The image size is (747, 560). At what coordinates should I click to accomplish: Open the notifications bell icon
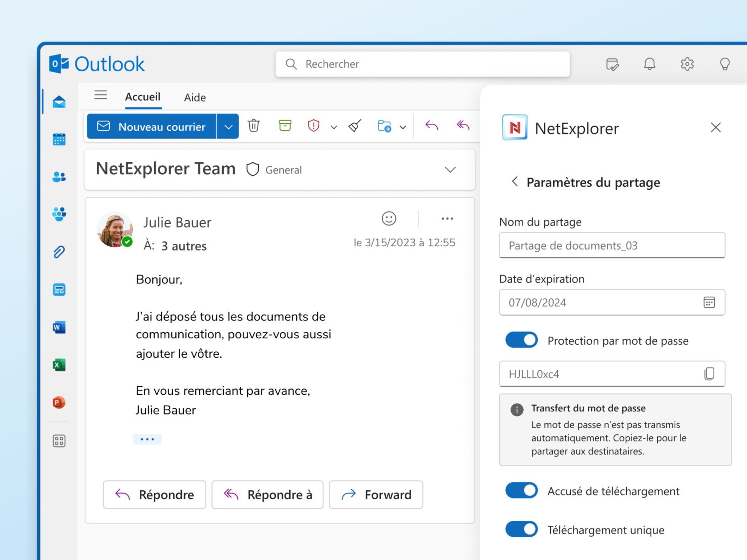tap(650, 64)
